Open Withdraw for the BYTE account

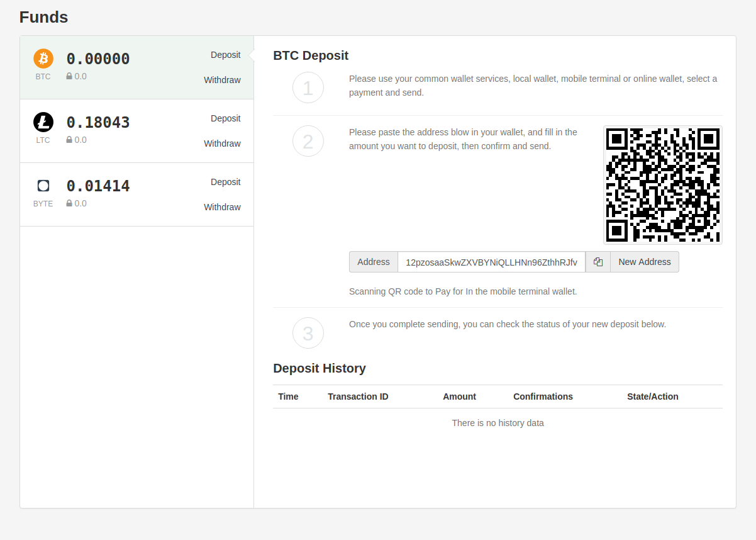tap(222, 207)
